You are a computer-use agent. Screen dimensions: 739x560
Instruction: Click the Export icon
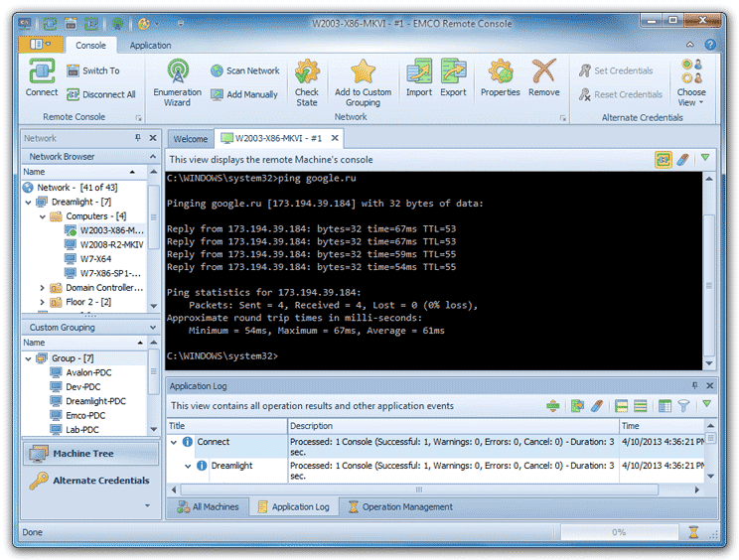coord(453,73)
